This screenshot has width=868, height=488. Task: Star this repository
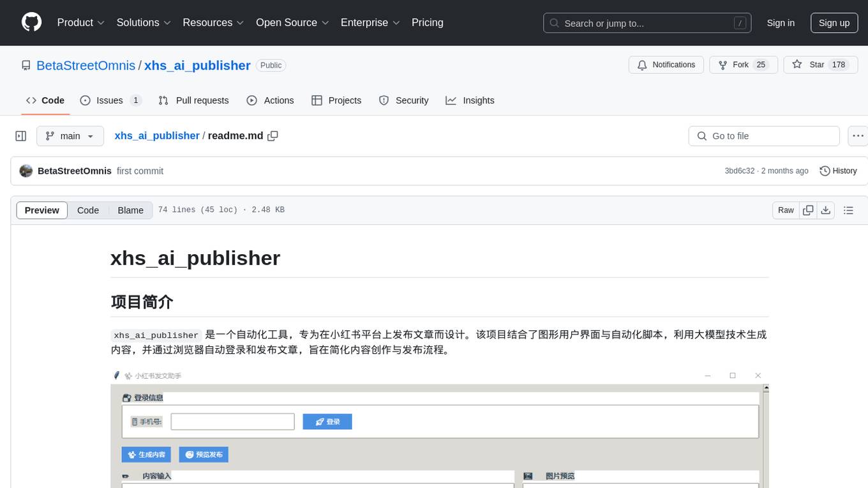(820, 65)
